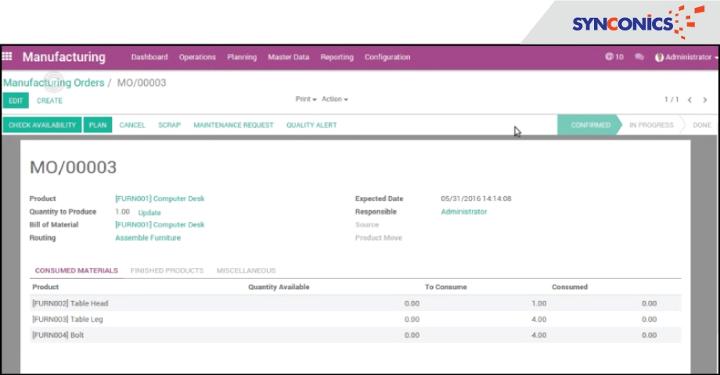Select the Confirmed status stage

pos(590,125)
